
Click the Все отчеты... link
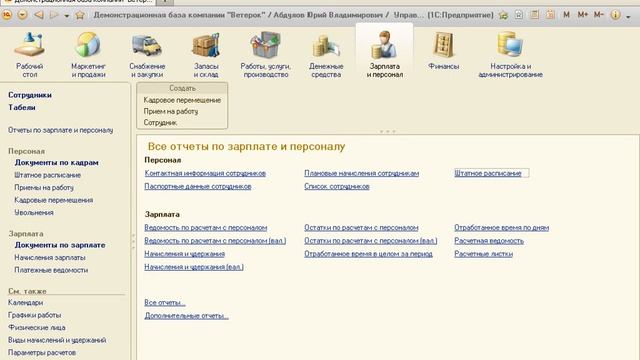164,303
